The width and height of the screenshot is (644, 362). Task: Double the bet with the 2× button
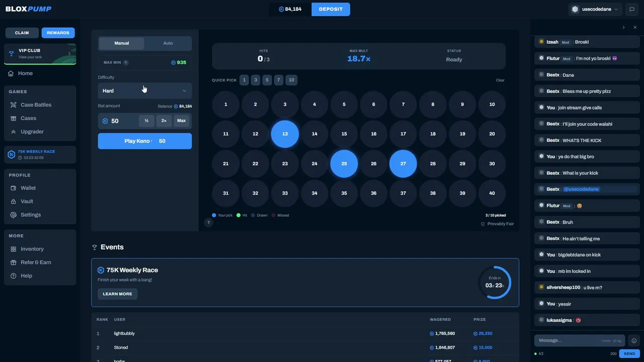coord(164,121)
